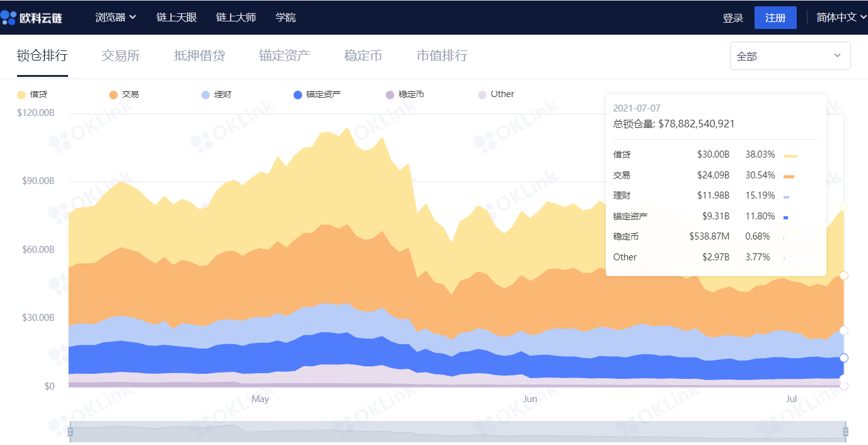Select the 交易 legend color marker
868x445 pixels.
pyautogui.click(x=112, y=93)
